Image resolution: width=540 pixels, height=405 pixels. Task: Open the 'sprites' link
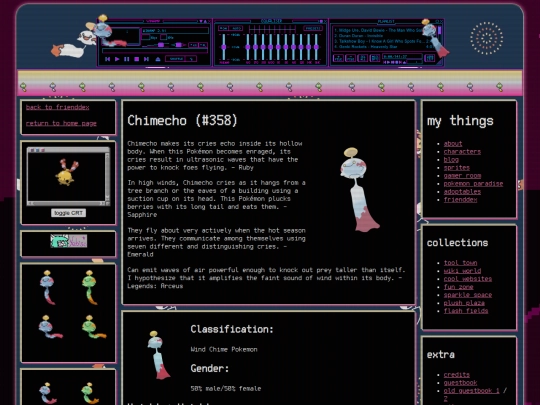point(457,168)
